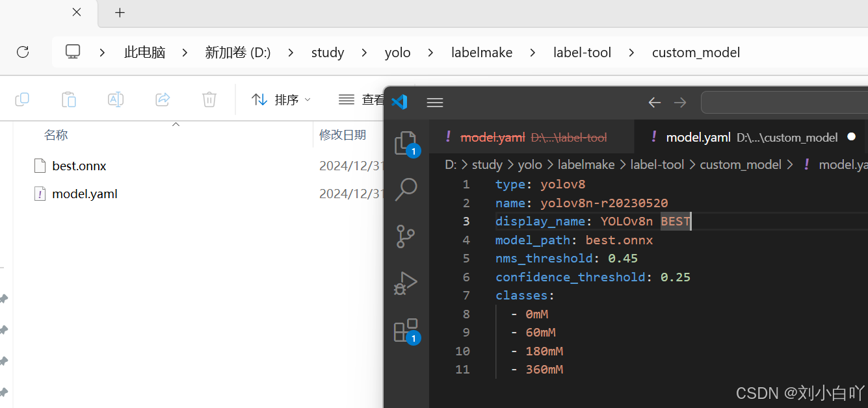Open the 查看 view menu in Explorer
The width and height of the screenshot is (868, 408).
click(362, 99)
